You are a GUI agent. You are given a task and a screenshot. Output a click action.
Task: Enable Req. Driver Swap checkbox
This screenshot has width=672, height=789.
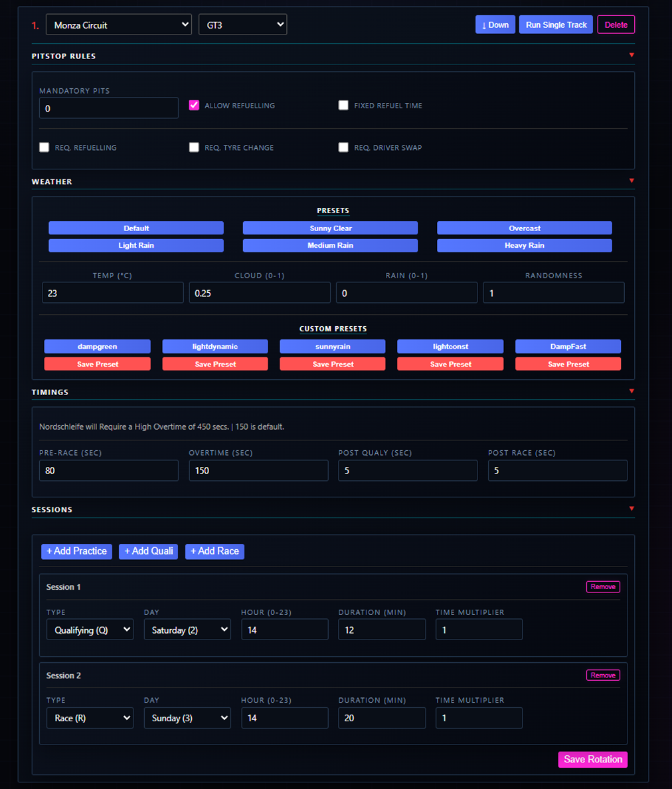tap(343, 147)
